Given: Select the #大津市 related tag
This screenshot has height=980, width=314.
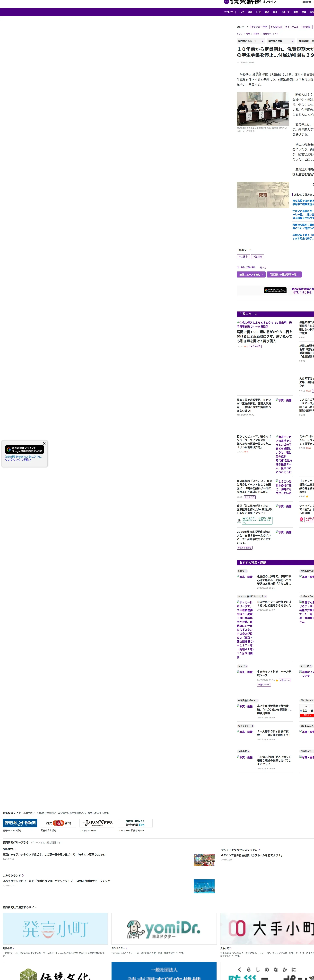Looking at the screenshot, I should (x=243, y=257).
